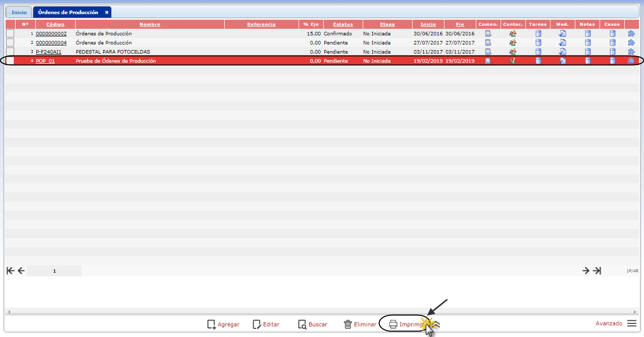Sort by the Nombre column header
The width and height of the screenshot is (644, 337).
tap(150, 24)
